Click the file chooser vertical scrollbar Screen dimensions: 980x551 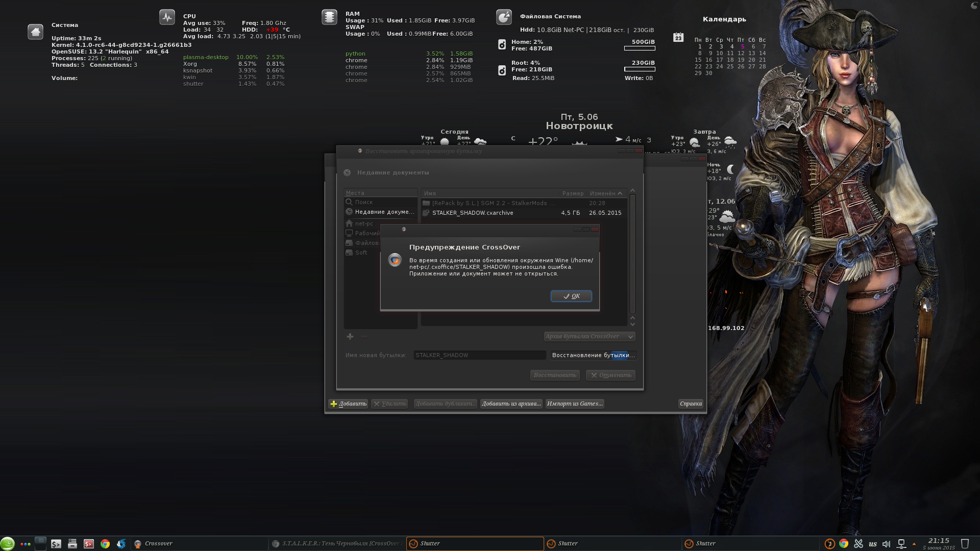[x=632, y=254]
